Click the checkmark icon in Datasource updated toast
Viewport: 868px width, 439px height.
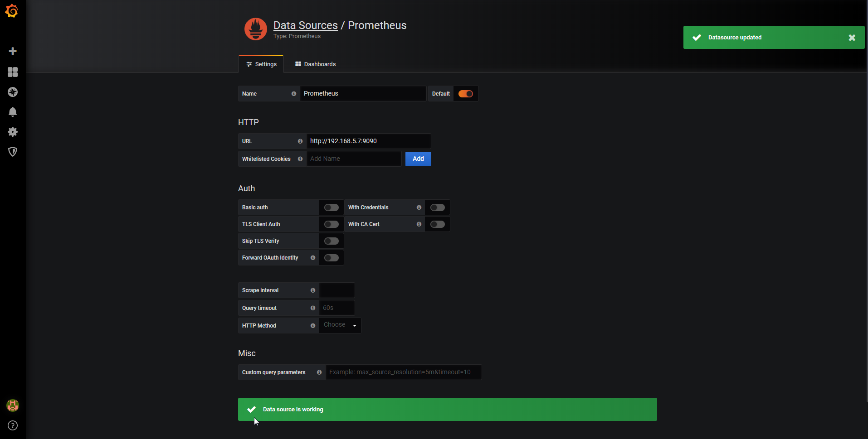(x=697, y=38)
